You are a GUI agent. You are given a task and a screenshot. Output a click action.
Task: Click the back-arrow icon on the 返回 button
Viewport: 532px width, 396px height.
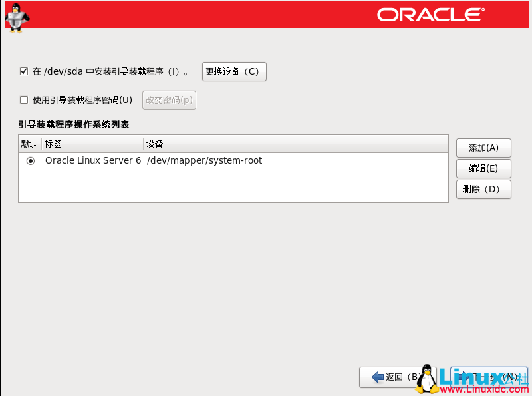[376, 377]
